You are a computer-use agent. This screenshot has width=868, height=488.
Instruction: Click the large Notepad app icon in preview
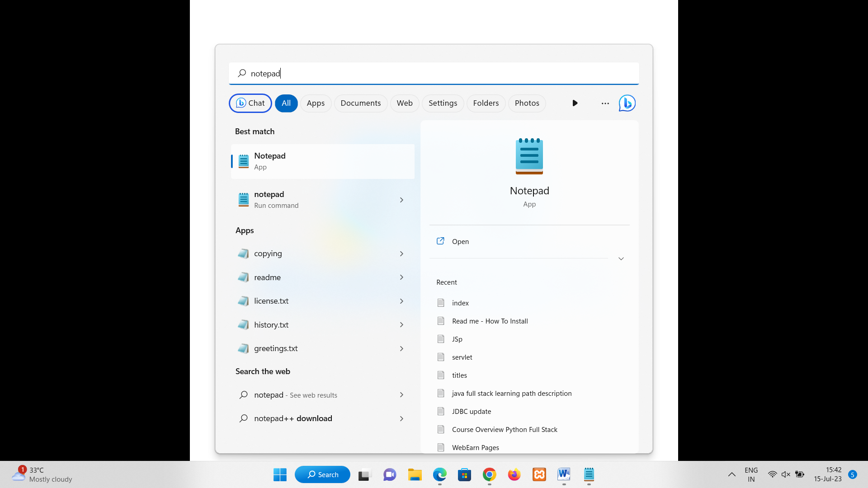click(529, 156)
